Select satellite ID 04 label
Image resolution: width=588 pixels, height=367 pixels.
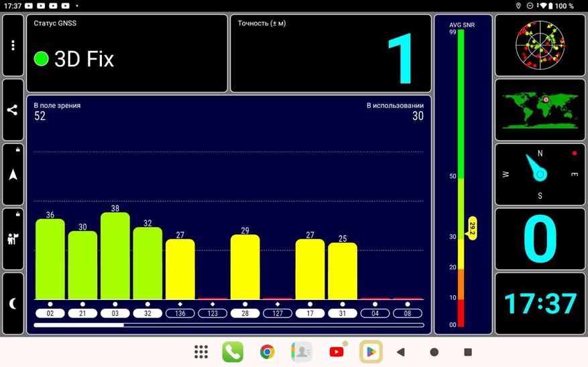pos(375,313)
